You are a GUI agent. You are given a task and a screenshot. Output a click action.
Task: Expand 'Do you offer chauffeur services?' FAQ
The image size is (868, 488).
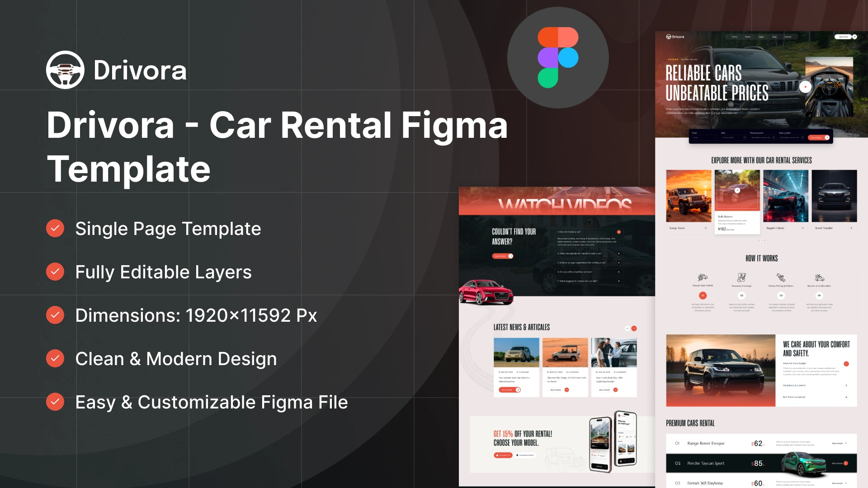click(x=619, y=272)
